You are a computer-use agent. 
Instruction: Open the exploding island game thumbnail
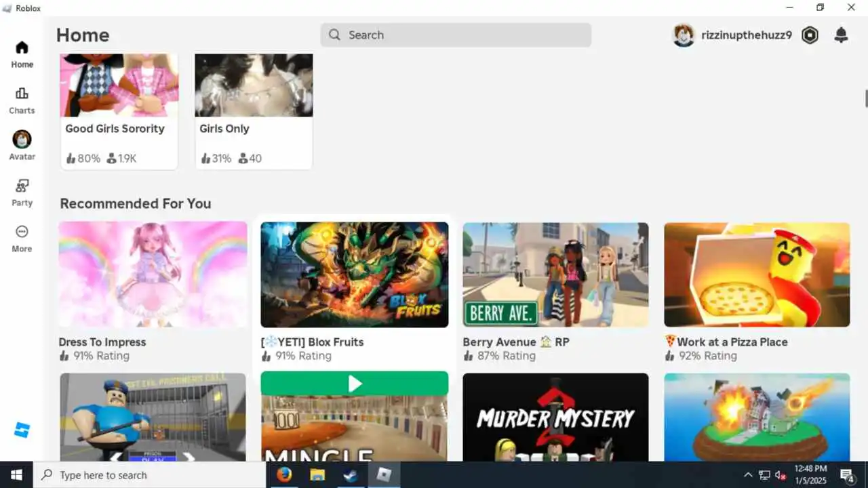click(757, 417)
